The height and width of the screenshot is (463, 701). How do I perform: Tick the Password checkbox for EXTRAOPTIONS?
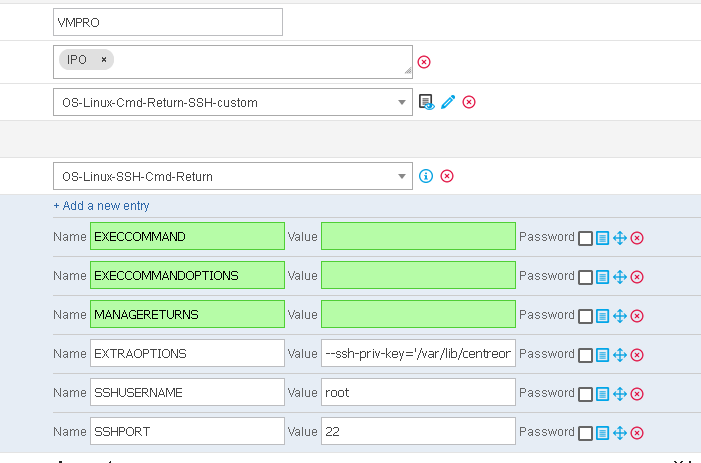click(x=585, y=355)
